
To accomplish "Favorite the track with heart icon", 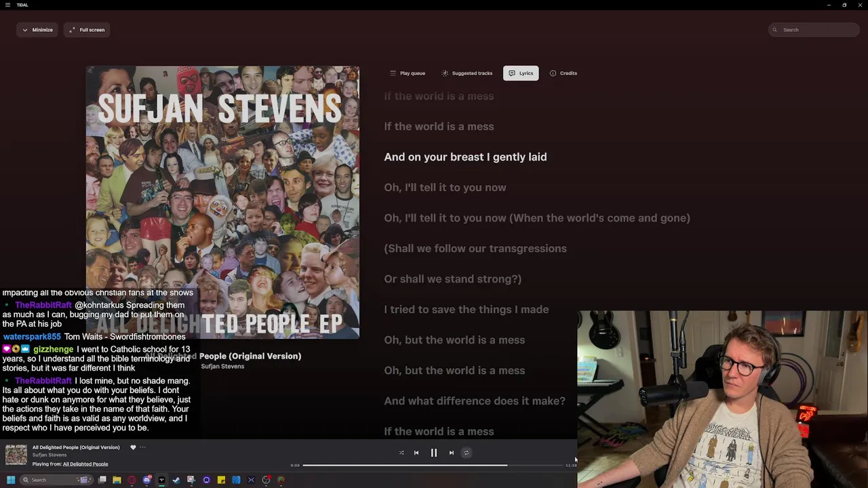I will (x=133, y=447).
